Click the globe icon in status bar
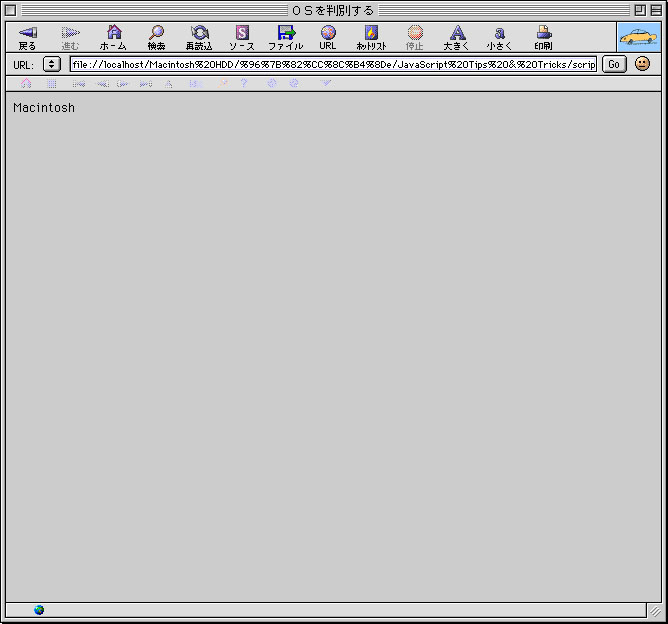Screen dimensions: 668x624 (x=39, y=610)
